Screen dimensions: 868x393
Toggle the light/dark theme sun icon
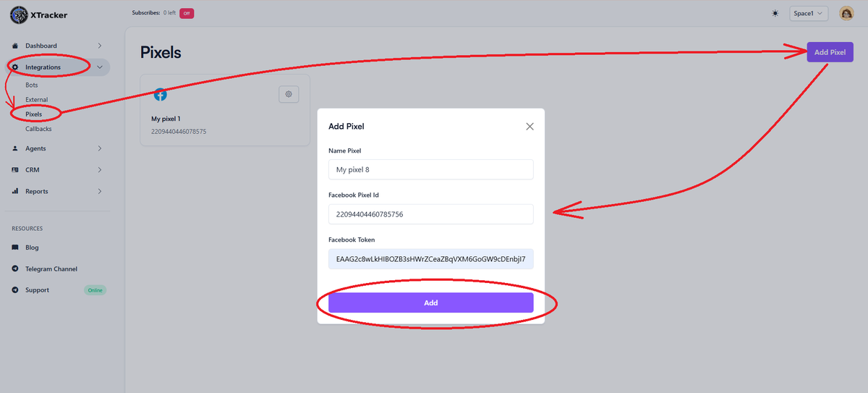(x=775, y=13)
